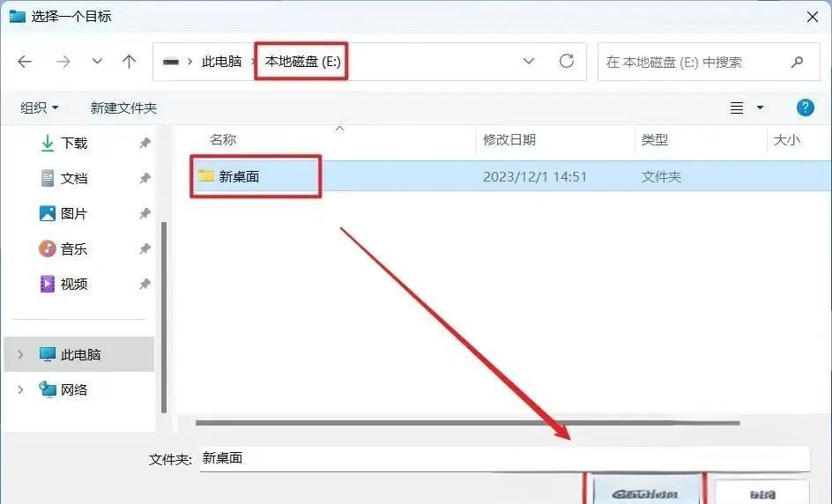This screenshot has width=832, height=504.
Task: Open the blue help icon
Action: (805, 107)
